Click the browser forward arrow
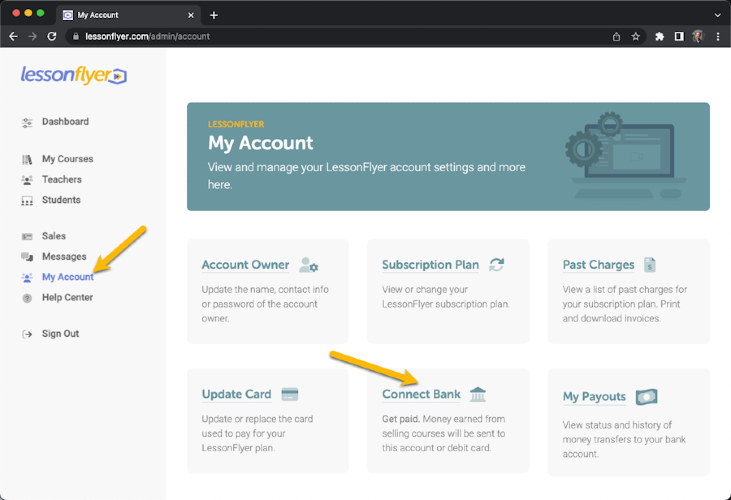 click(x=32, y=36)
